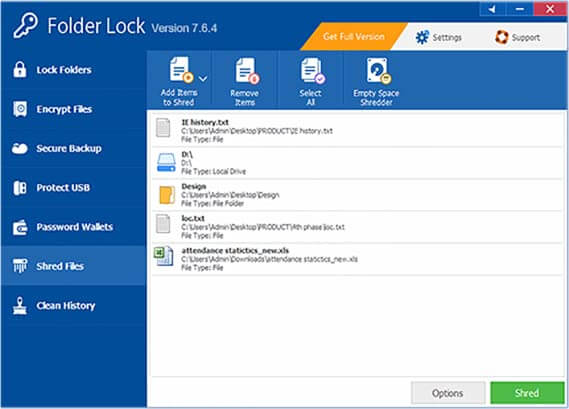Click the 'Add Items to Shred' label
Screen dimensions: 569x409
(x=179, y=98)
